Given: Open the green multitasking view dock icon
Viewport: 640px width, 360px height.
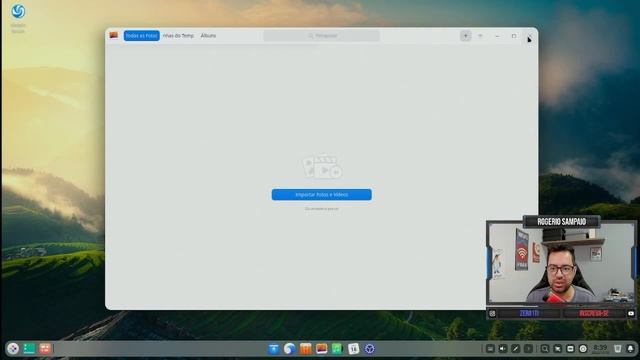Looking at the screenshot, I should click(29, 349).
